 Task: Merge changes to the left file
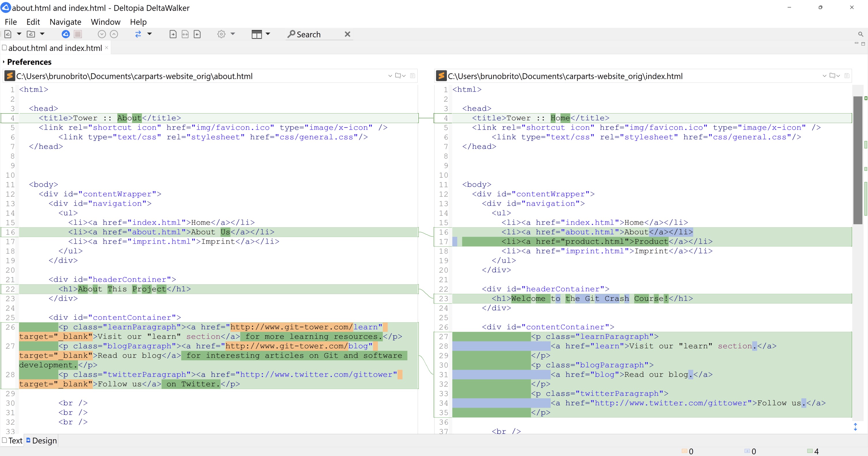(197, 34)
